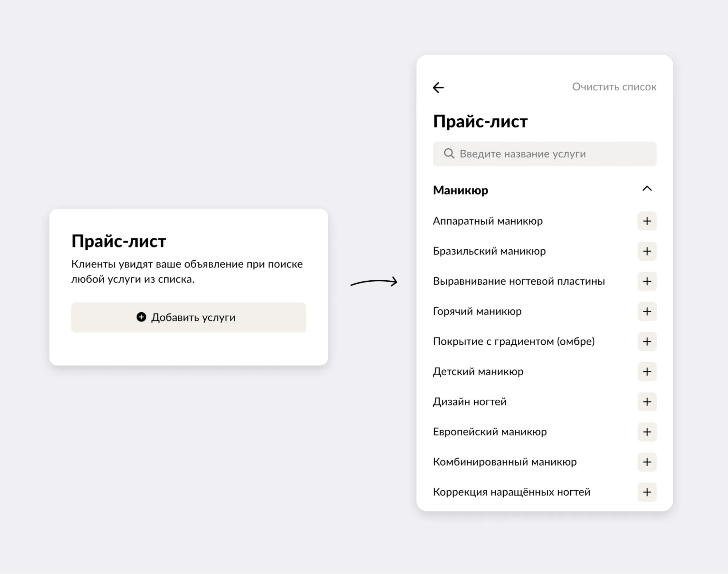Add Коррекция наращённых ногтей plus icon

[x=647, y=492]
